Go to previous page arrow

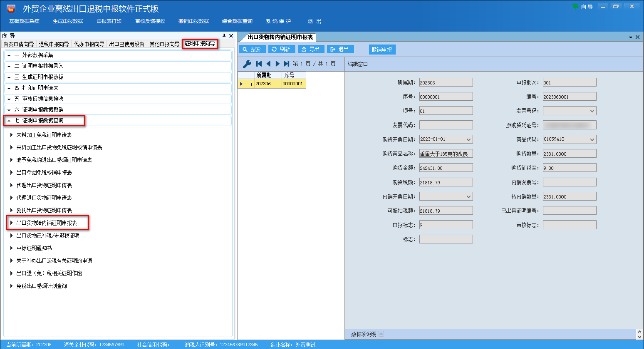tap(268, 64)
